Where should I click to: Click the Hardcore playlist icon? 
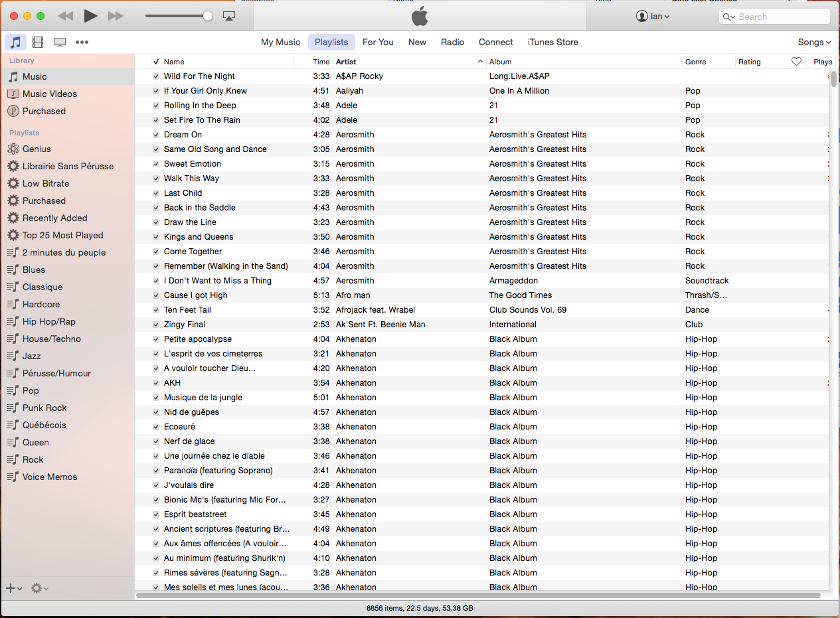(x=13, y=304)
